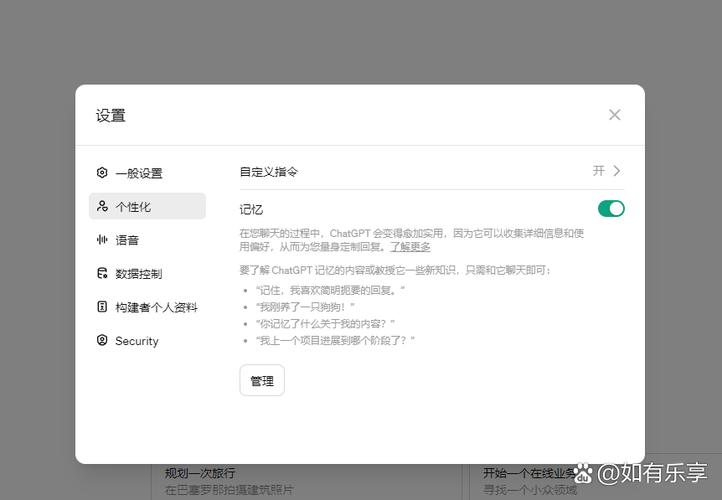Expand 自定义指令 using the chevron arrow
Viewport: 722px width, 500px height.
coord(617,171)
